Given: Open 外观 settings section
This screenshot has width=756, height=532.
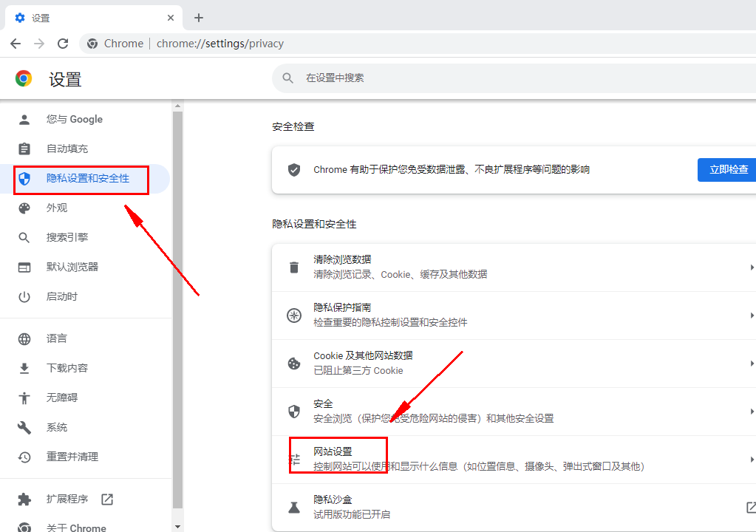Looking at the screenshot, I should (85, 208).
